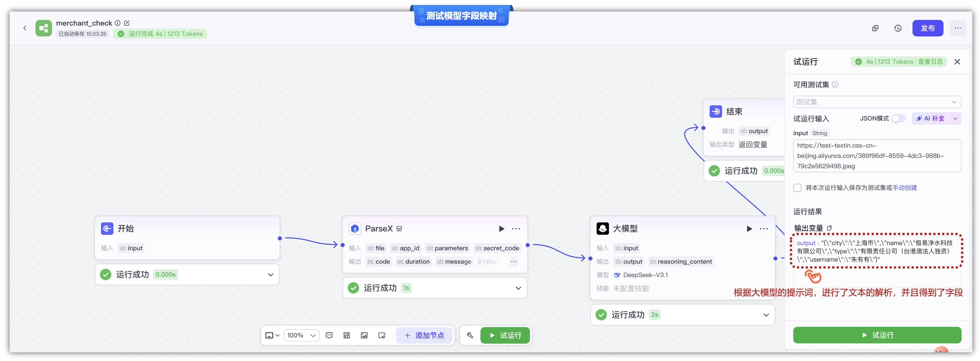
Task: Click the edit pencil next to merchant_check
Action: (x=127, y=23)
